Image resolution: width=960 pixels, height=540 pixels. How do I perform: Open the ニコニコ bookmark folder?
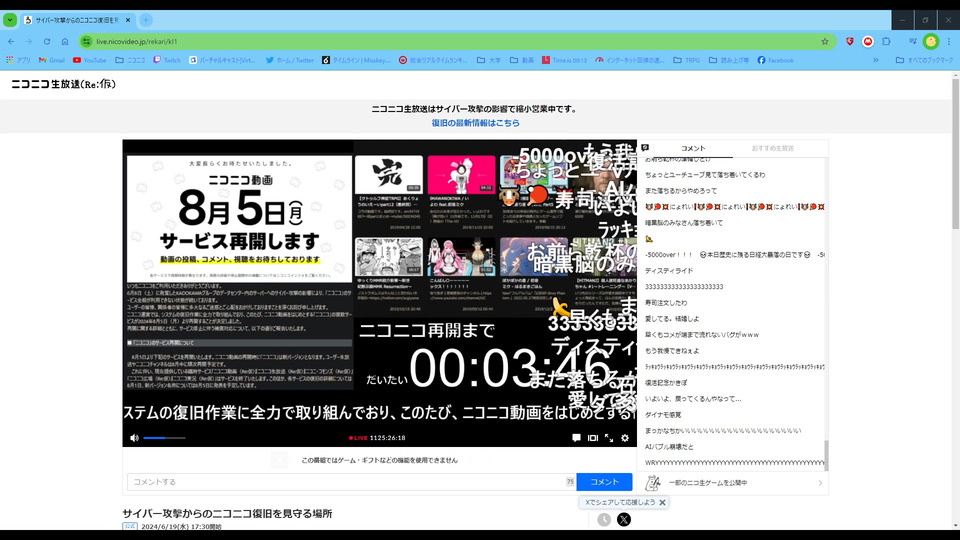130,60
